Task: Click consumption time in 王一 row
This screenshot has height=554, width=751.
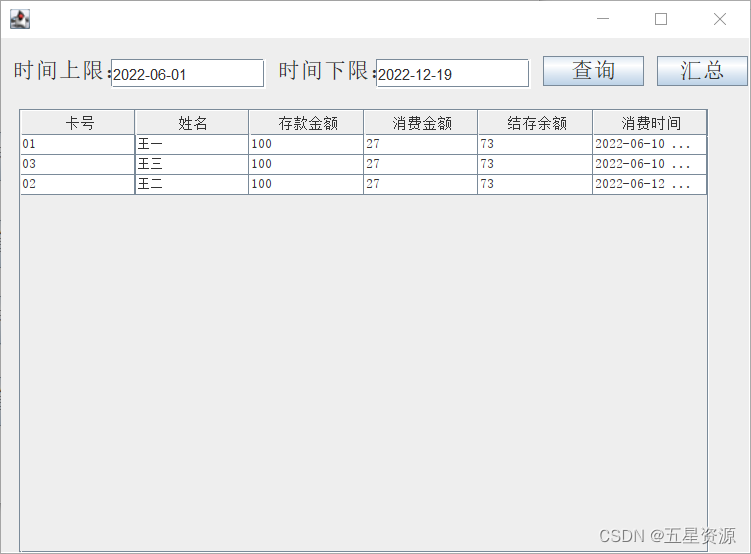Action: (x=650, y=145)
